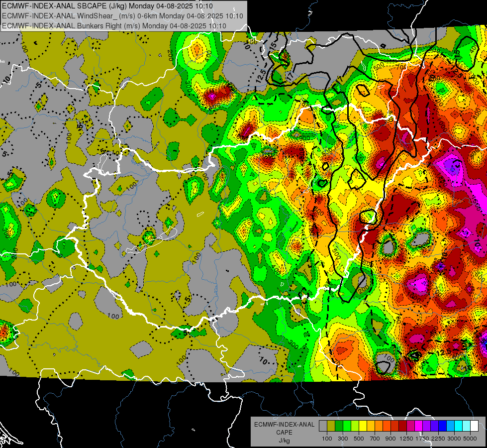This screenshot has width=487, height=448.
Task: Select the dark green legend swatch
Action: click(x=339, y=426)
